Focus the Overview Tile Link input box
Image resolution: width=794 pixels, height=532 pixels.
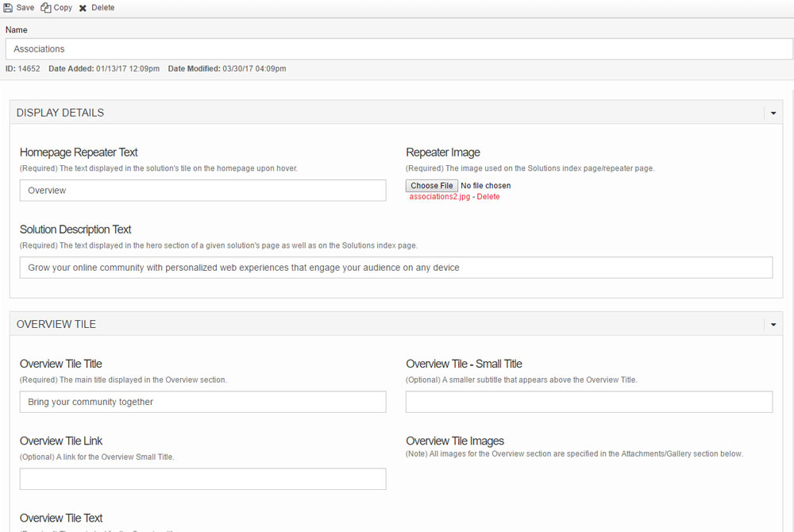coord(202,479)
